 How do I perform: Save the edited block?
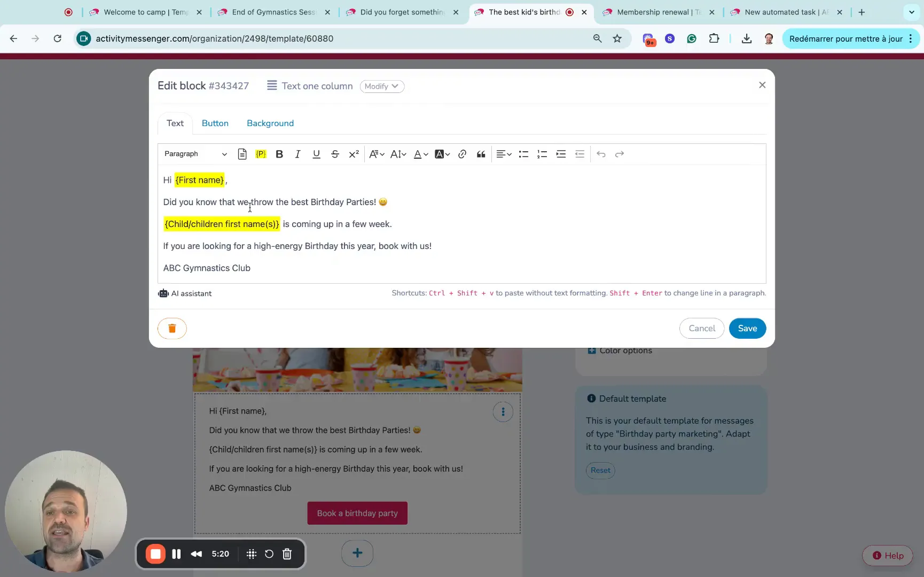pyautogui.click(x=747, y=328)
